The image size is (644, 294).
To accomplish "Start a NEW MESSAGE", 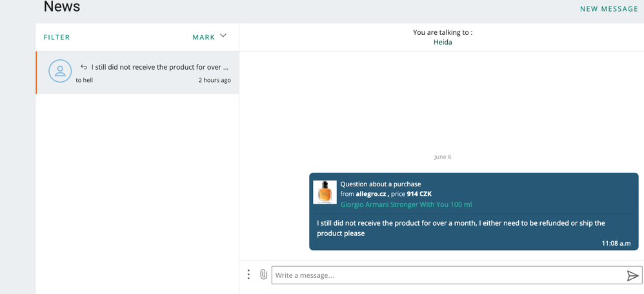I will pyautogui.click(x=609, y=9).
